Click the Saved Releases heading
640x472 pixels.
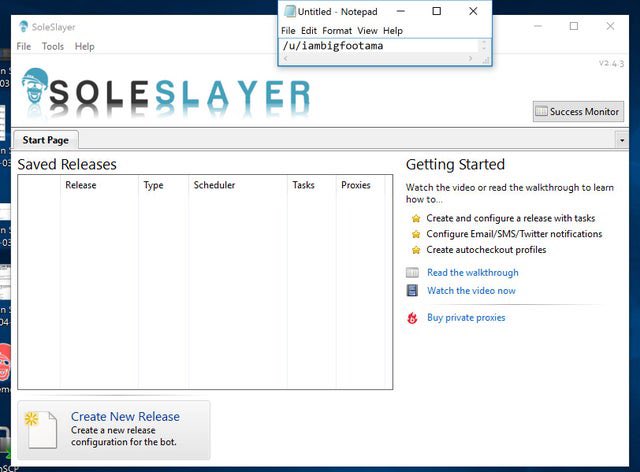pos(67,165)
